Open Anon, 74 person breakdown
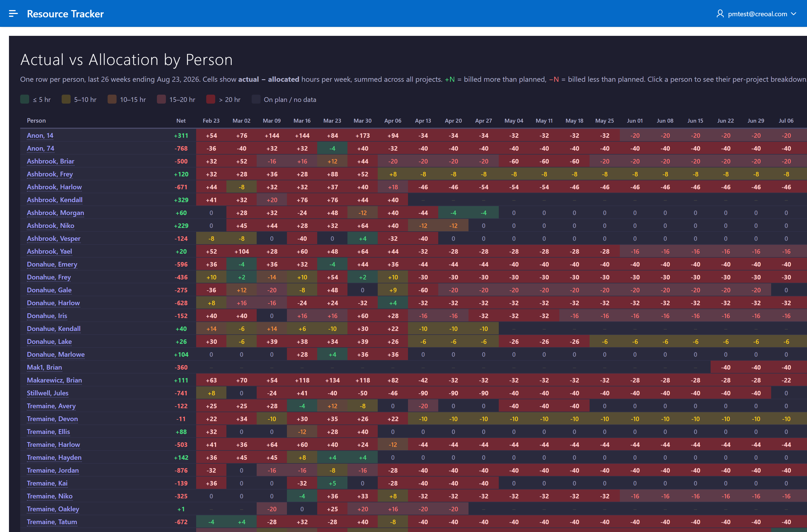 40,148
